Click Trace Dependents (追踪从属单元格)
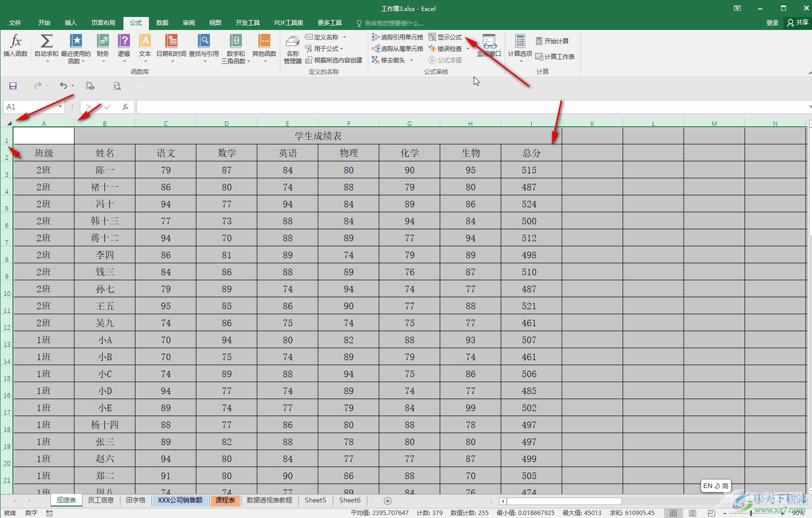 click(x=397, y=48)
